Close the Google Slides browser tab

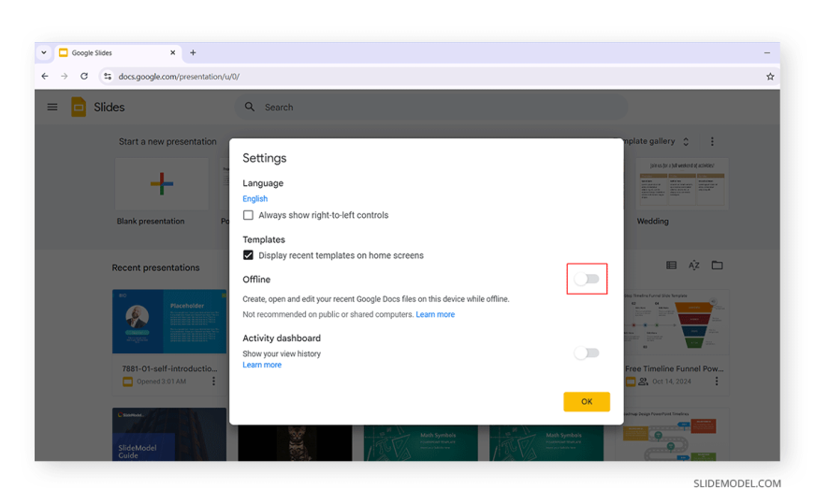pos(173,52)
